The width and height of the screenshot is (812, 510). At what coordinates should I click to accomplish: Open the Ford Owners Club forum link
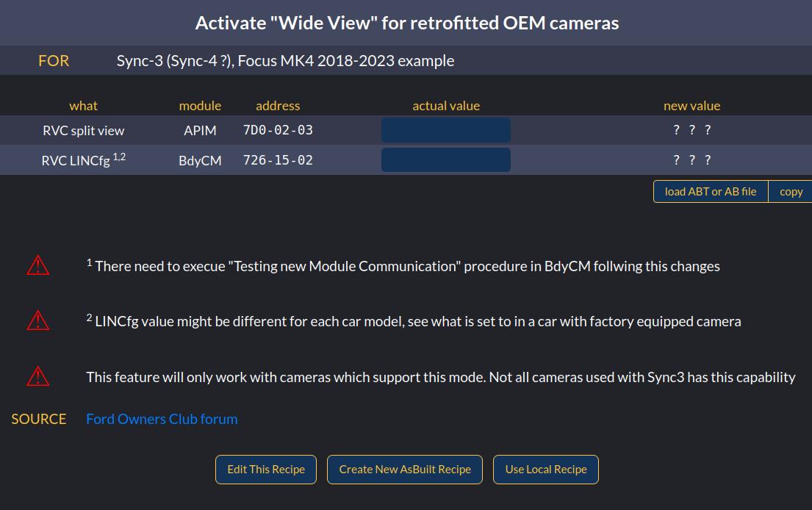coord(162,419)
